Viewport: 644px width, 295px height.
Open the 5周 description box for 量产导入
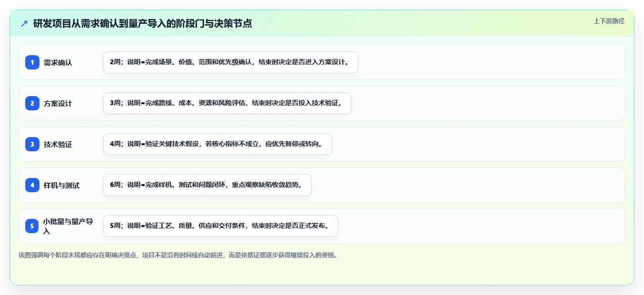point(221,226)
